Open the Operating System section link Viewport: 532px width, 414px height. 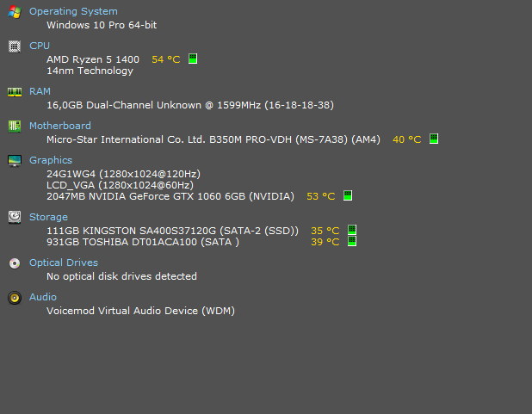(73, 11)
